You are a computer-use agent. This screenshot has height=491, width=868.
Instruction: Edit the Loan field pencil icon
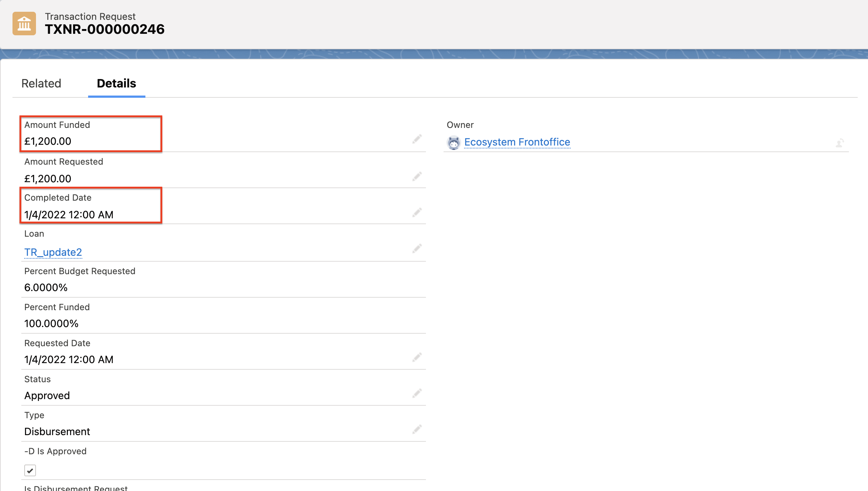click(417, 248)
